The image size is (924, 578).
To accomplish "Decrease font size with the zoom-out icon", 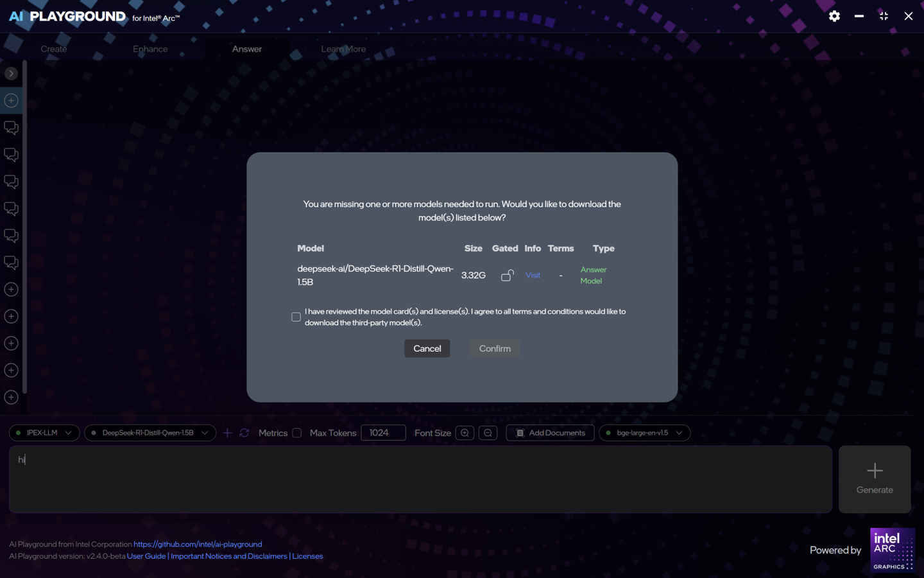I will pos(488,433).
